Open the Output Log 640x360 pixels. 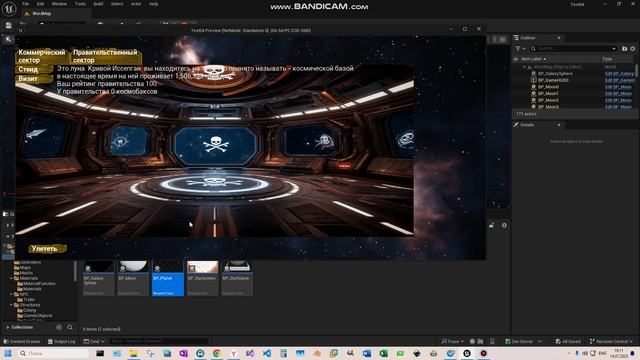(61, 341)
